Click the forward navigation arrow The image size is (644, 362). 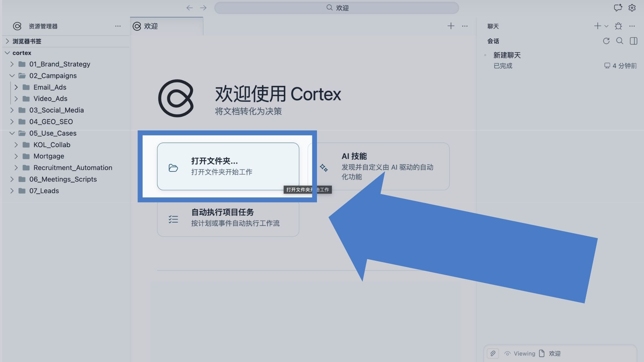(203, 8)
